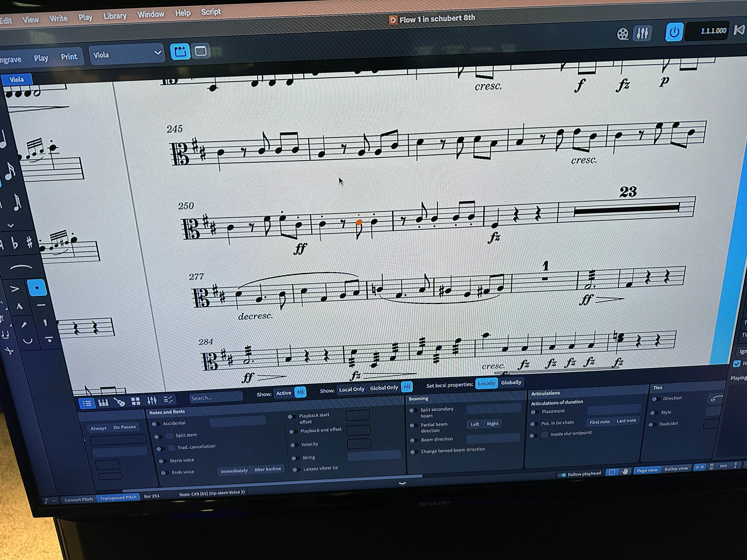747x560 pixels.
Task: Set local properties Globally
Action: [511, 382]
